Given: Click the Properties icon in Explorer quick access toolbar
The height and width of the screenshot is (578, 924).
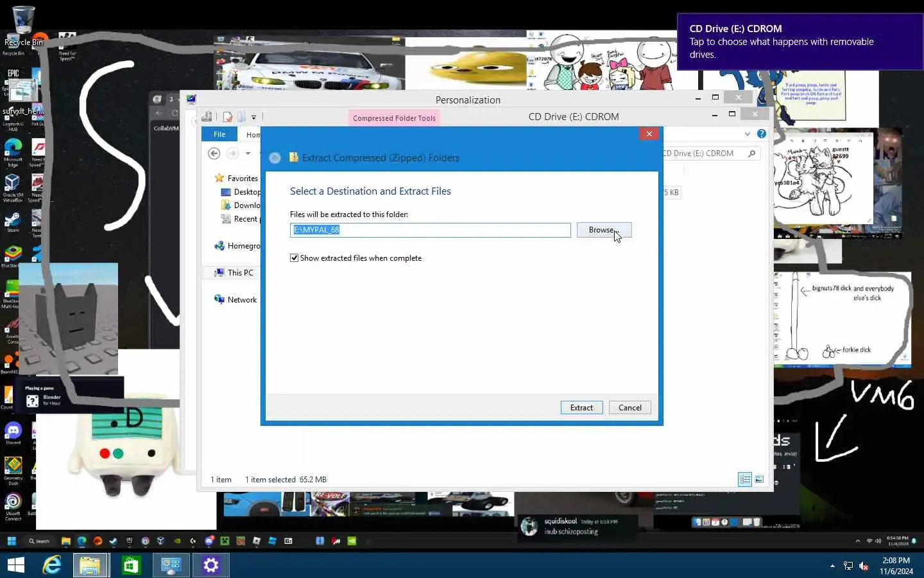Looking at the screenshot, I should [227, 117].
